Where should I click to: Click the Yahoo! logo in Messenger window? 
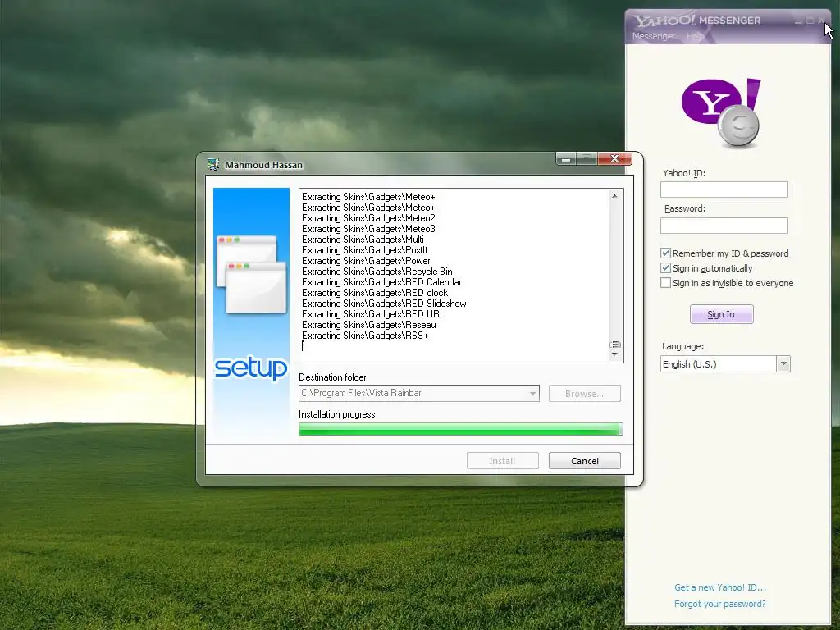(x=721, y=113)
